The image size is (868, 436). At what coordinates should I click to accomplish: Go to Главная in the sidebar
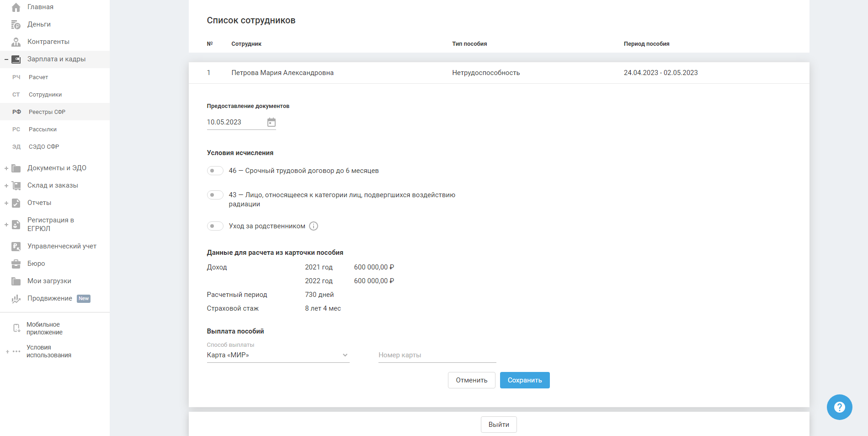pos(40,7)
